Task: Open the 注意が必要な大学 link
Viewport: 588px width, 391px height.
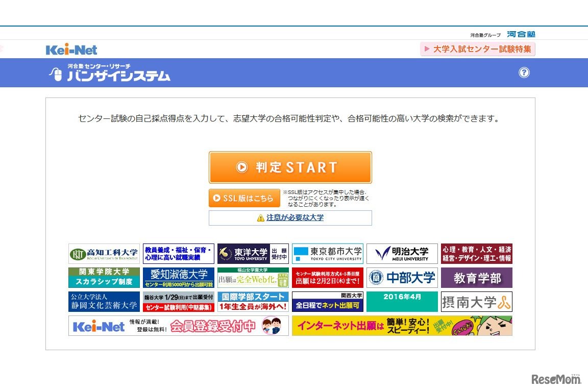Action: [x=293, y=217]
